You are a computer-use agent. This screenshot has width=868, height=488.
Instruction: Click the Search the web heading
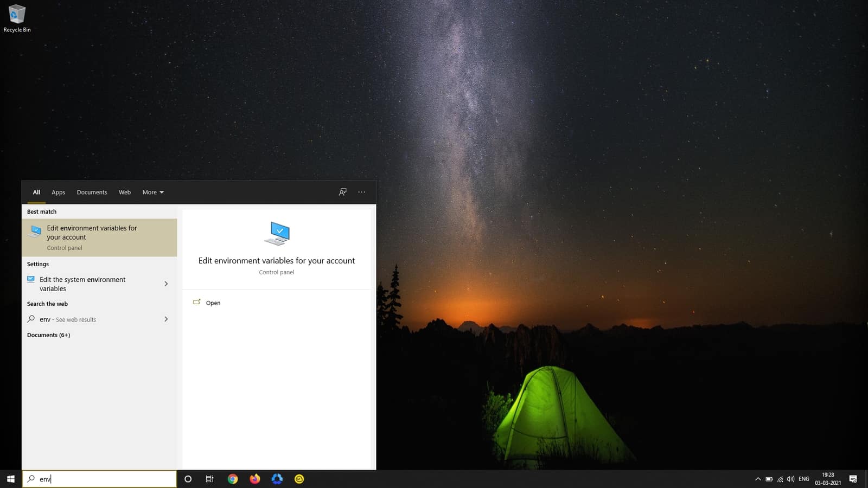click(48, 304)
